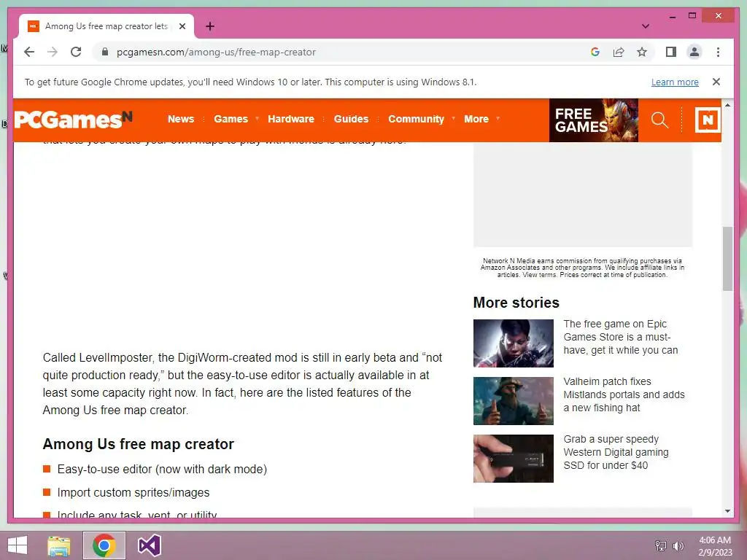Open File Explorer from the taskbar
747x560 pixels.
coord(59,545)
